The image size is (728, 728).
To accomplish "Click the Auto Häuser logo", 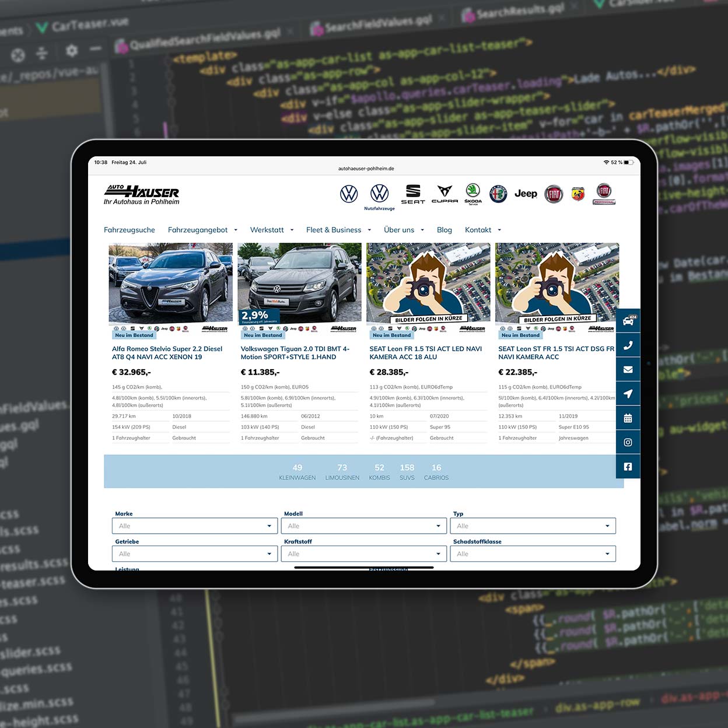I will 142,195.
